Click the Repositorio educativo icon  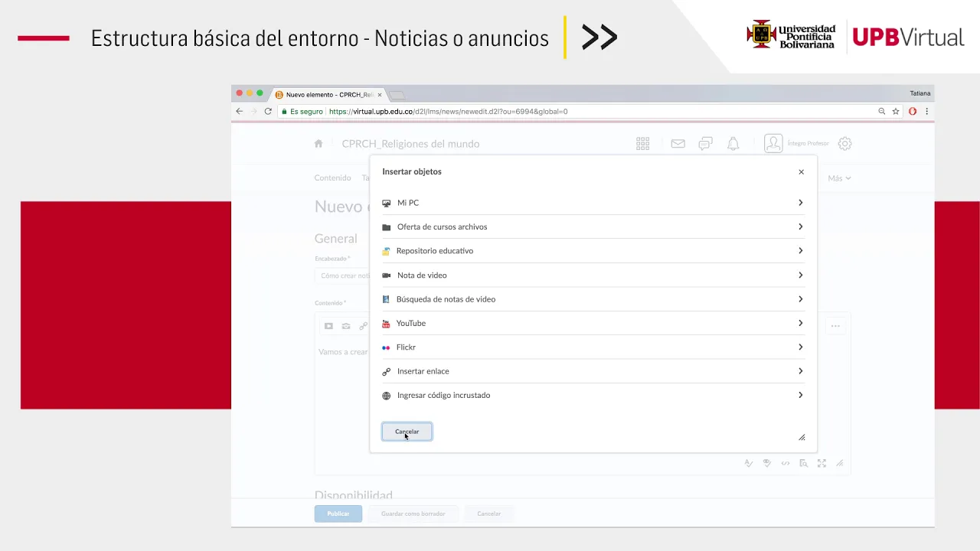click(x=386, y=251)
